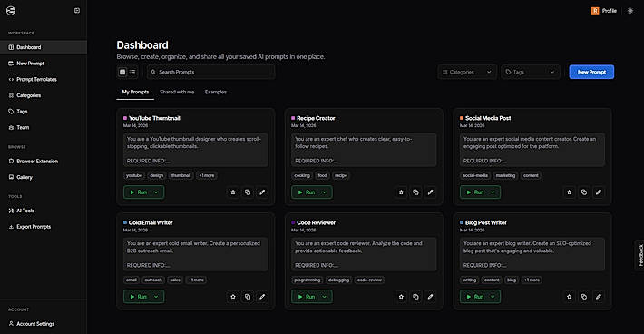Run the Blog Post Writer prompt
The image size is (644, 334).
click(474, 297)
